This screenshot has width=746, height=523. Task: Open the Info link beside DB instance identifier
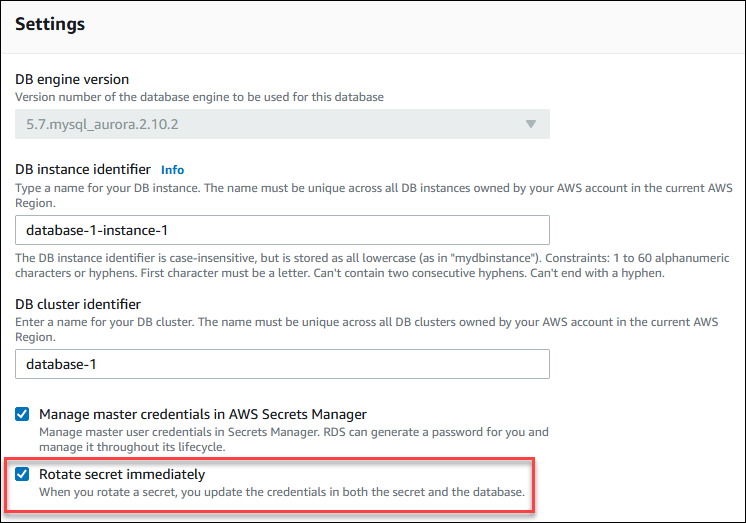pyautogui.click(x=172, y=170)
